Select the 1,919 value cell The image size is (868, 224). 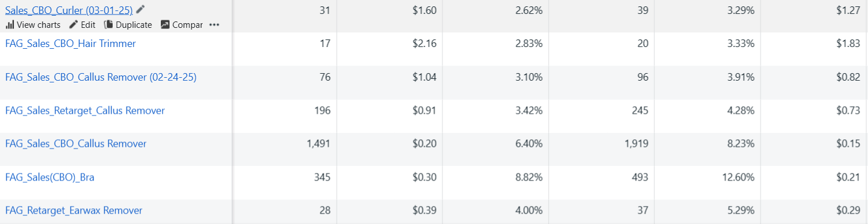pos(637,144)
